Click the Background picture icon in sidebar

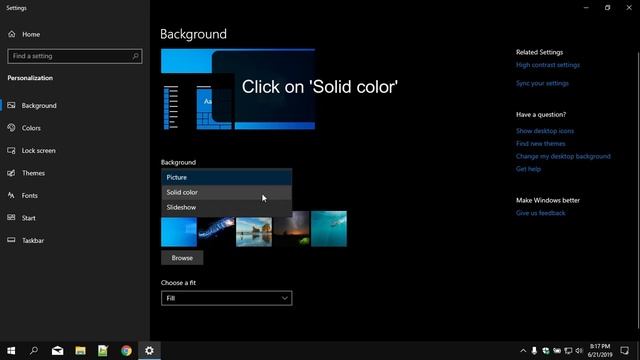[11, 105]
